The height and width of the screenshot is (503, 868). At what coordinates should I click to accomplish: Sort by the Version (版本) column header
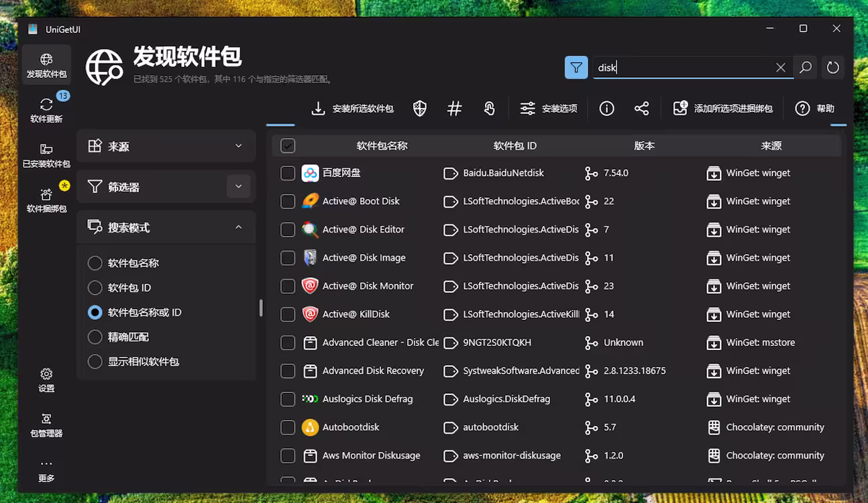[644, 146]
